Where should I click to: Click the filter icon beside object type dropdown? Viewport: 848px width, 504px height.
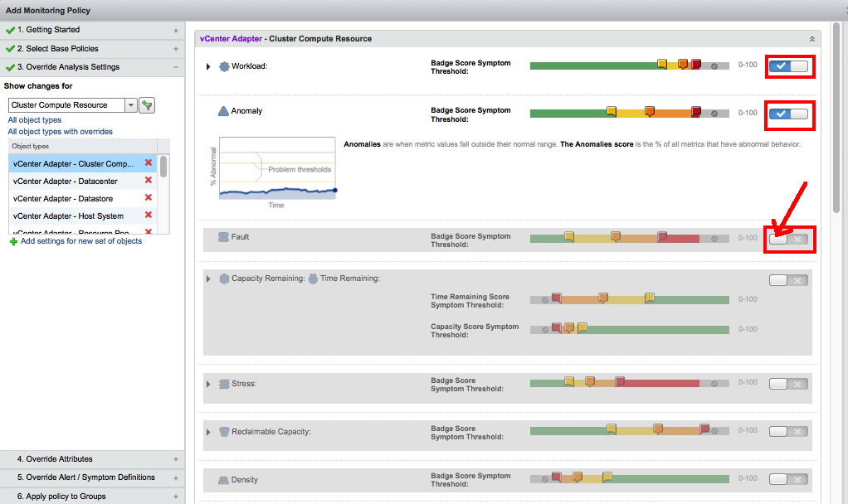pyautogui.click(x=147, y=105)
